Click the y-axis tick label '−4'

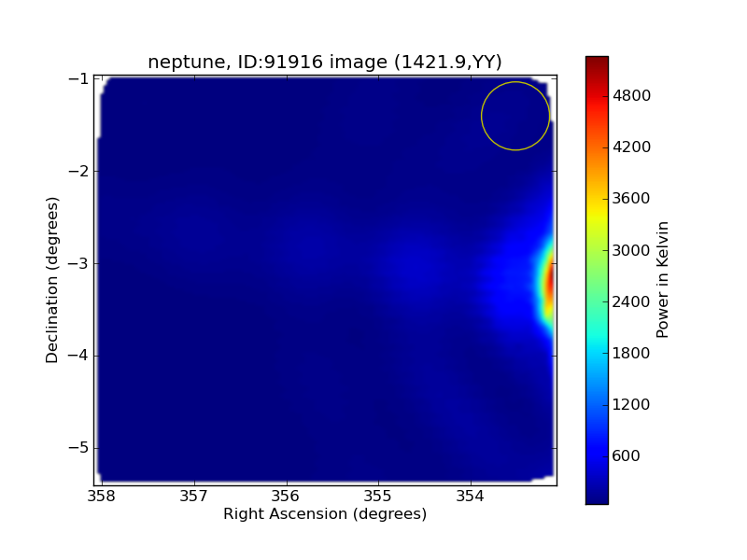point(78,356)
